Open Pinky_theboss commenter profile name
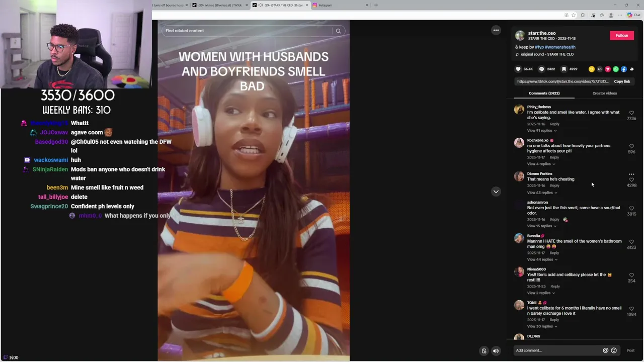Screen dimensions: 644x362 point(539,107)
